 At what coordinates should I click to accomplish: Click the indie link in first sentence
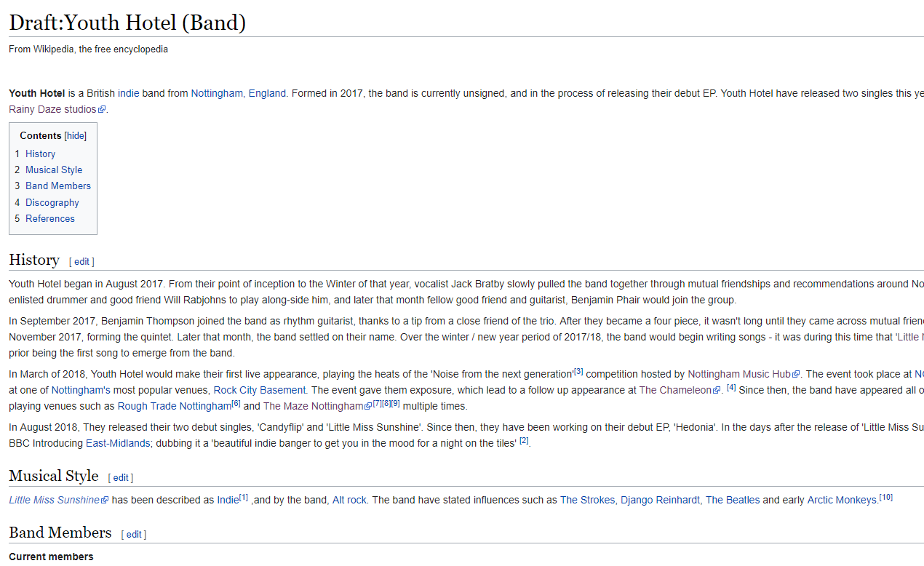tap(128, 93)
